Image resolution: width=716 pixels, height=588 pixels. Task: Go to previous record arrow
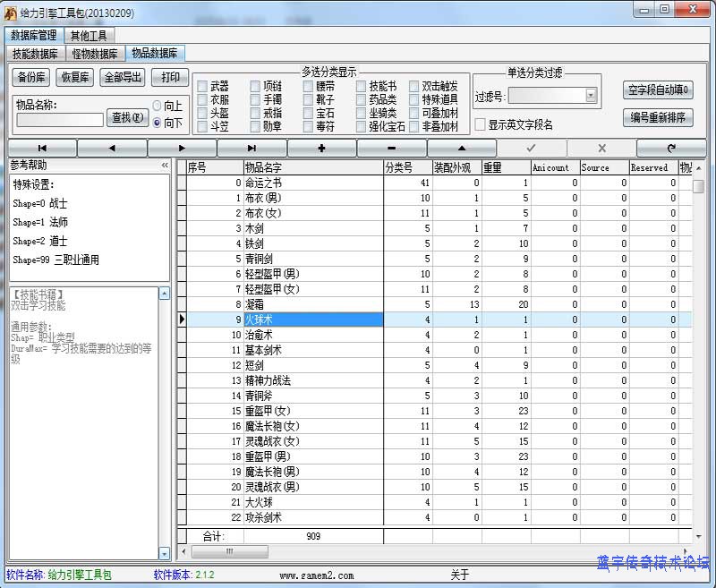112,148
